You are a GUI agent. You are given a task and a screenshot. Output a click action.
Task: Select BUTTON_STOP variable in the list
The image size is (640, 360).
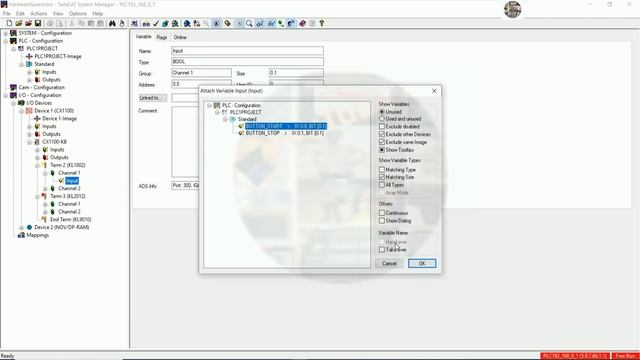(285, 133)
